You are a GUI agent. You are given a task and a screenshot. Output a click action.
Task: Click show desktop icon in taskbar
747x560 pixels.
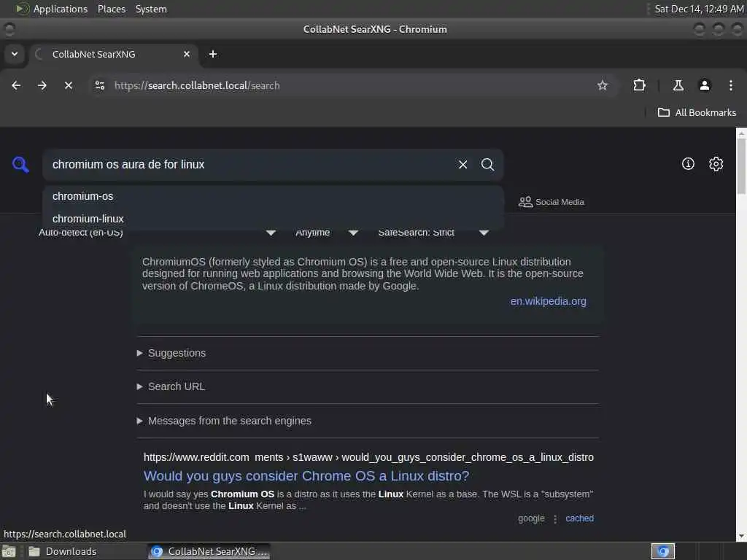[9, 551]
